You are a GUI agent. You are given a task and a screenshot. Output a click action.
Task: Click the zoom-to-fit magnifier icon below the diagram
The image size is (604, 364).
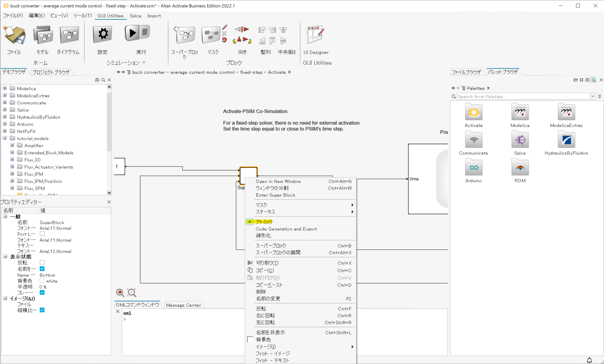[132, 292]
